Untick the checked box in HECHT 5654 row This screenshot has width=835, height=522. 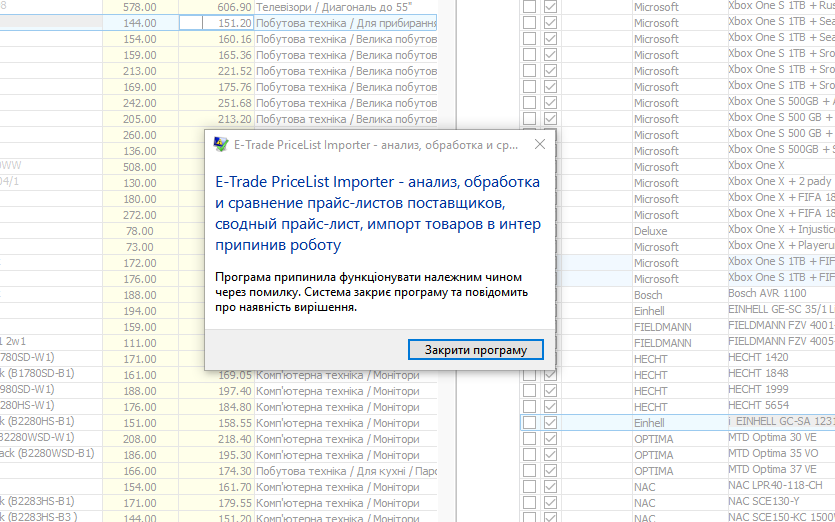coord(551,406)
